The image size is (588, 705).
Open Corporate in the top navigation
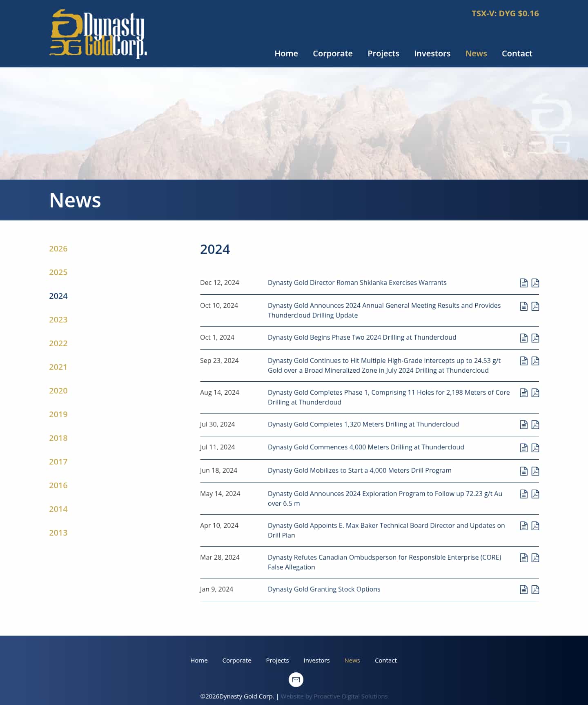click(333, 53)
